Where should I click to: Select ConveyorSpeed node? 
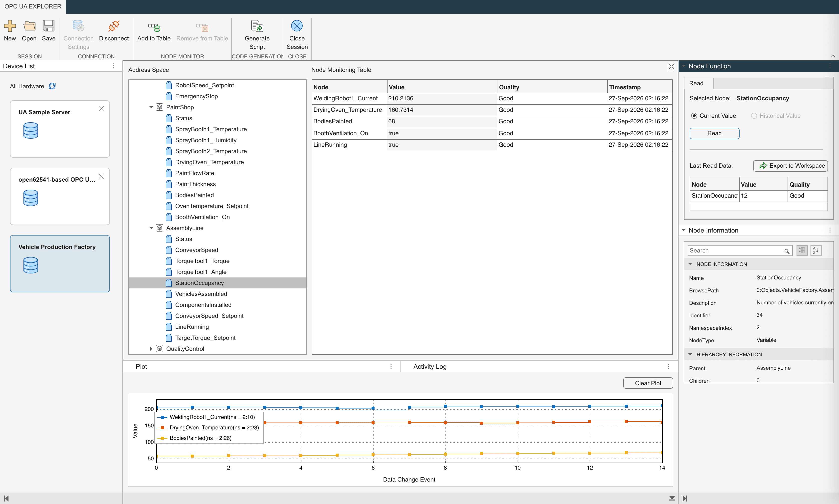point(197,250)
